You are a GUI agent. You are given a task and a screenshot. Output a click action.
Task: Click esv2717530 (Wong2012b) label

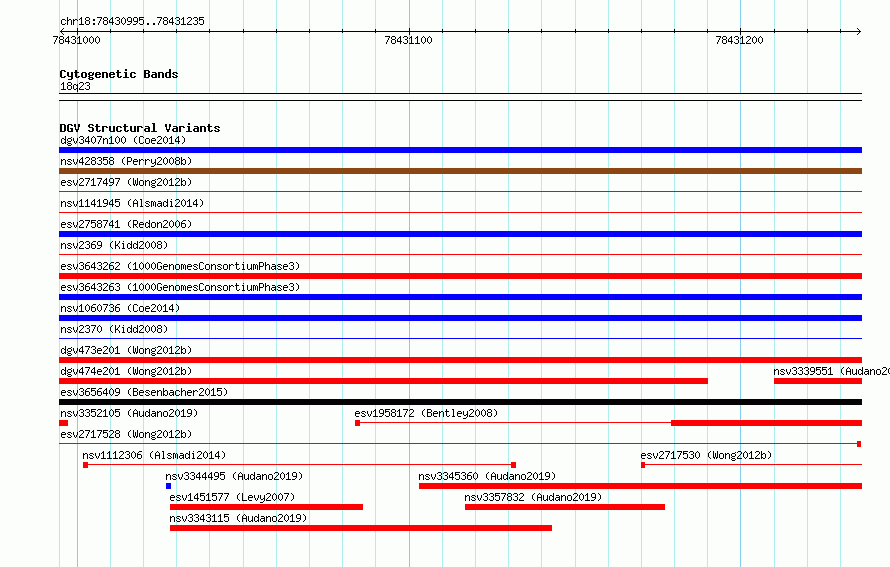pos(706,455)
